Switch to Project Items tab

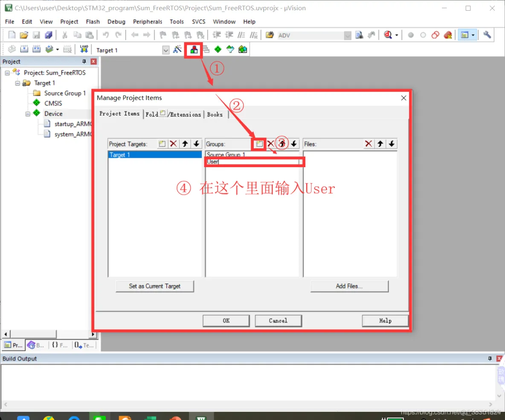[119, 114]
